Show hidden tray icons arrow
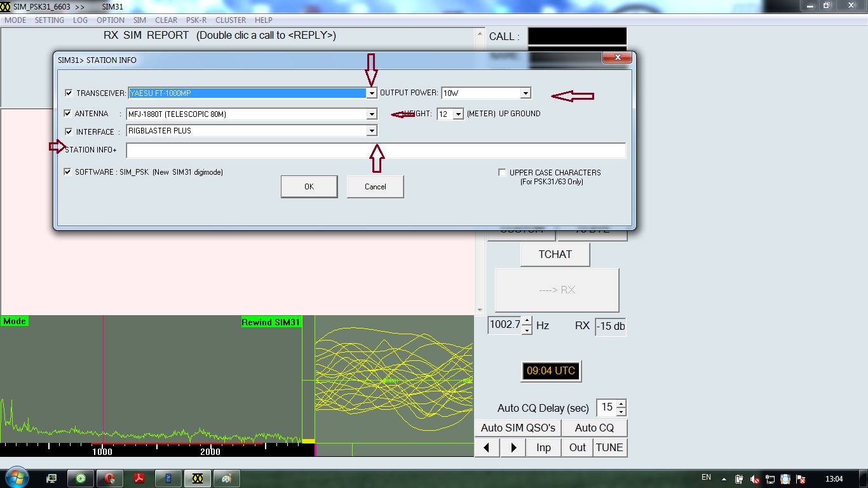The width and height of the screenshot is (868, 488). pos(724,478)
